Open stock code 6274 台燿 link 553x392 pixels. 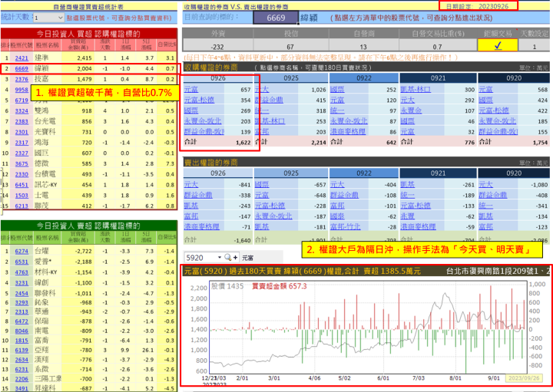(x=22, y=251)
